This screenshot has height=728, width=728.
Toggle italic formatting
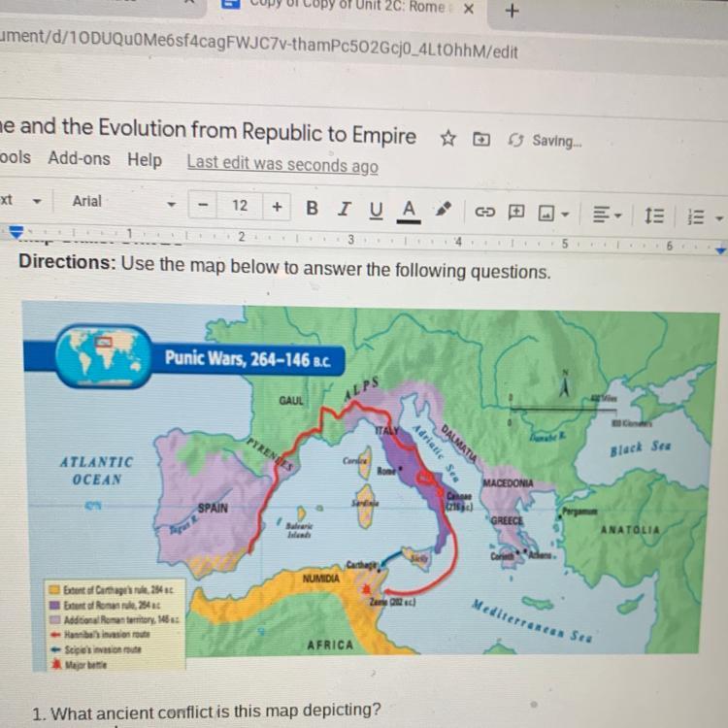(x=343, y=207)
